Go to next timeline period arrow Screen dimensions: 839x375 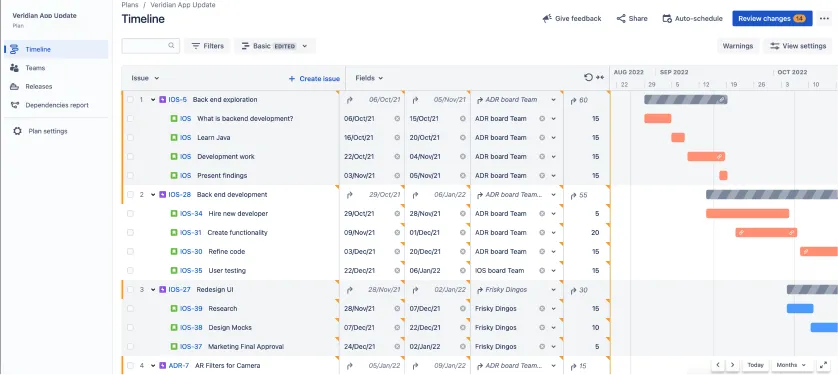pos(732,365)
